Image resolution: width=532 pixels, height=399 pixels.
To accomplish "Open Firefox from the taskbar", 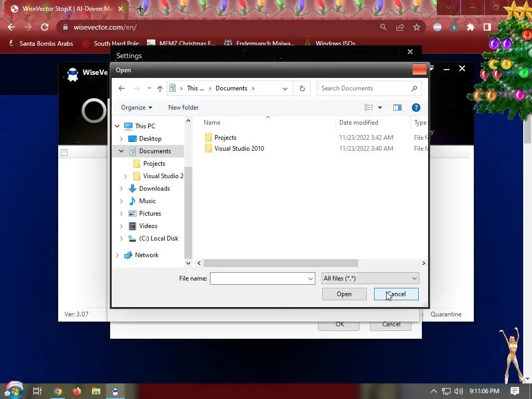I will pos(77,391).
